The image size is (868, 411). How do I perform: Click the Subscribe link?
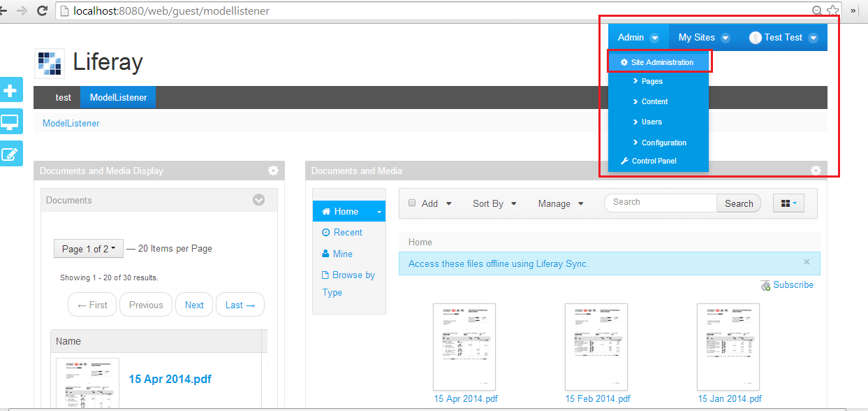[x=793, y=284]
